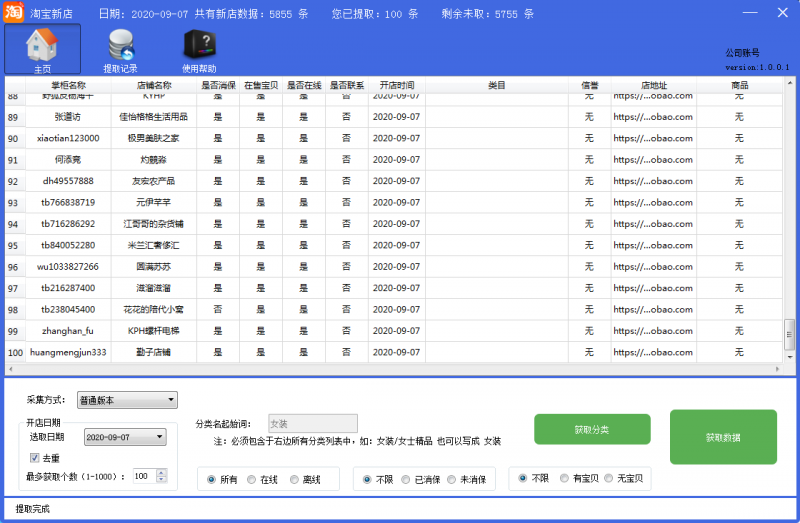Choose the 有宝贝 radio option

click(x=565, y=480)
